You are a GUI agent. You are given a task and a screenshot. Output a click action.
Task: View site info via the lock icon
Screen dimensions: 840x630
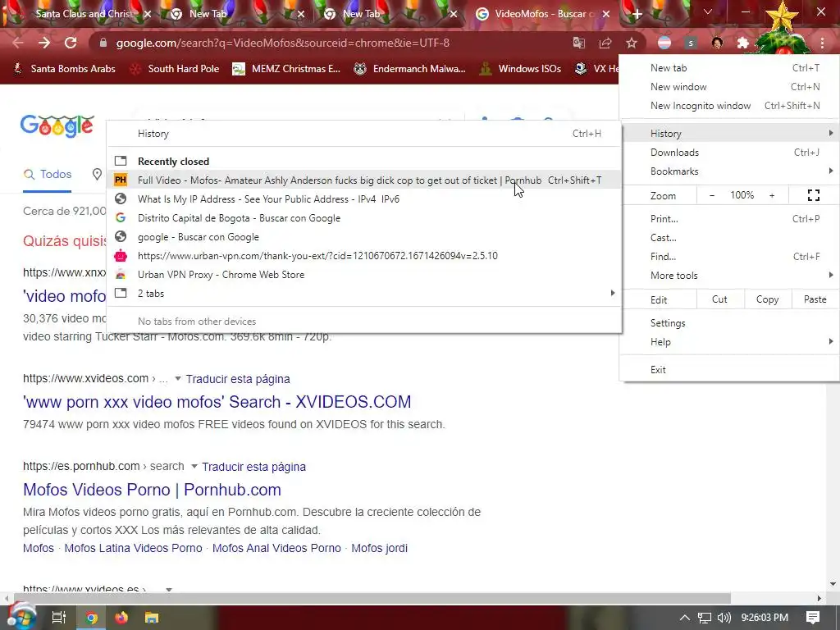[x=103, y=43]
